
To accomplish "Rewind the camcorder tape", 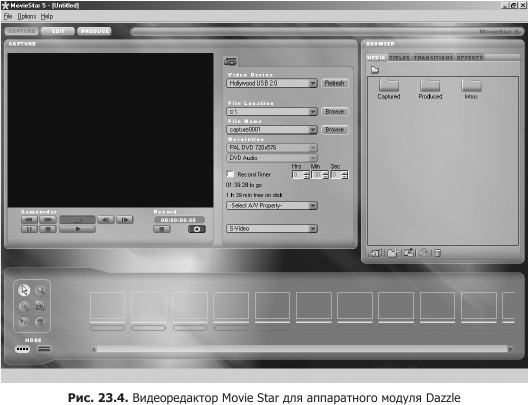I will tap(29, 220).
